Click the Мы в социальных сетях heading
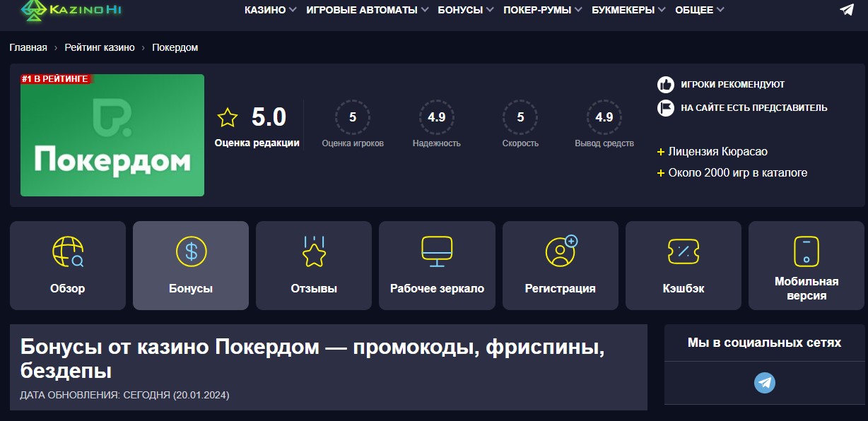The height and width of the screenshot is (421, 868). (765, 343)
